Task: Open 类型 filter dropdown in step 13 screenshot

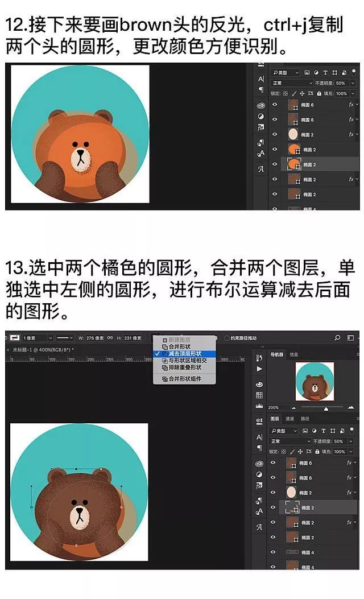Action: click(283, 431)
